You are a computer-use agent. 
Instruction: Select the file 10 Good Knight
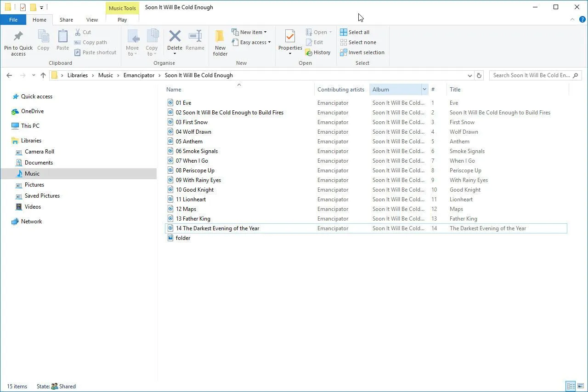[x=194, y=190]
